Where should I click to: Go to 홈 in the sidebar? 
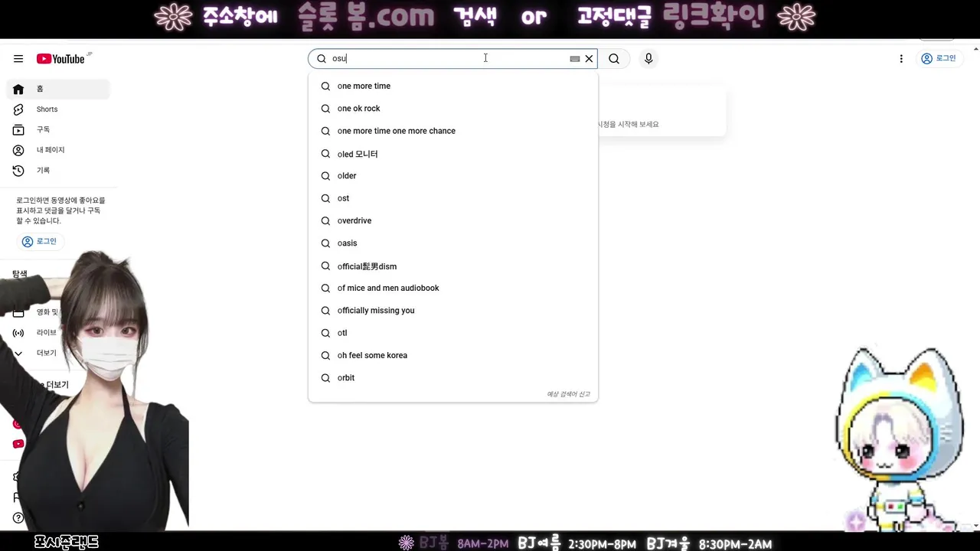tap(58, 89)
